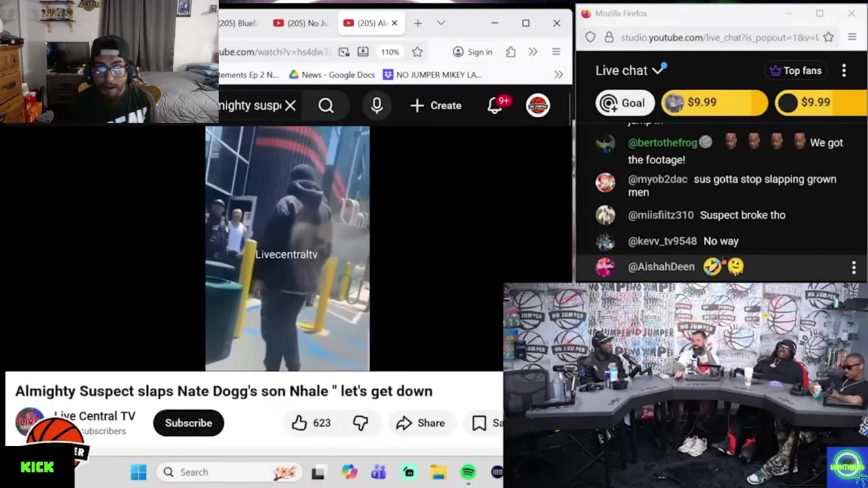Bookmark this page with star icon

tap(417, 52)
